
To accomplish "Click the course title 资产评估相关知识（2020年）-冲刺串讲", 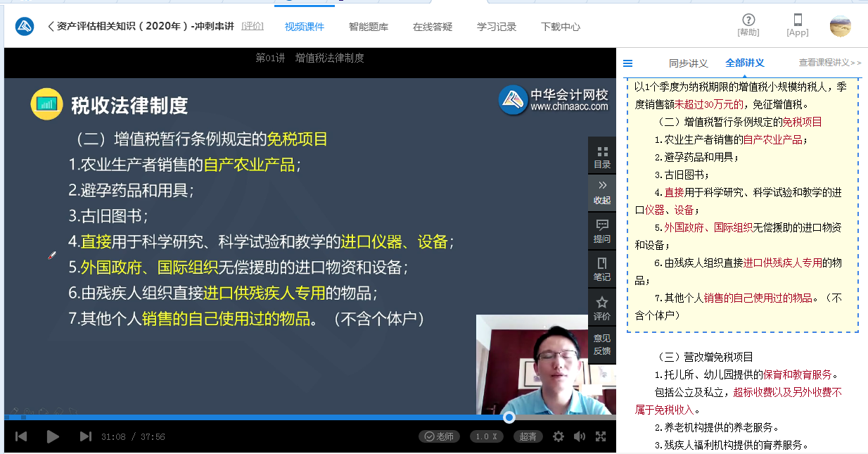I will click(146, 27).
